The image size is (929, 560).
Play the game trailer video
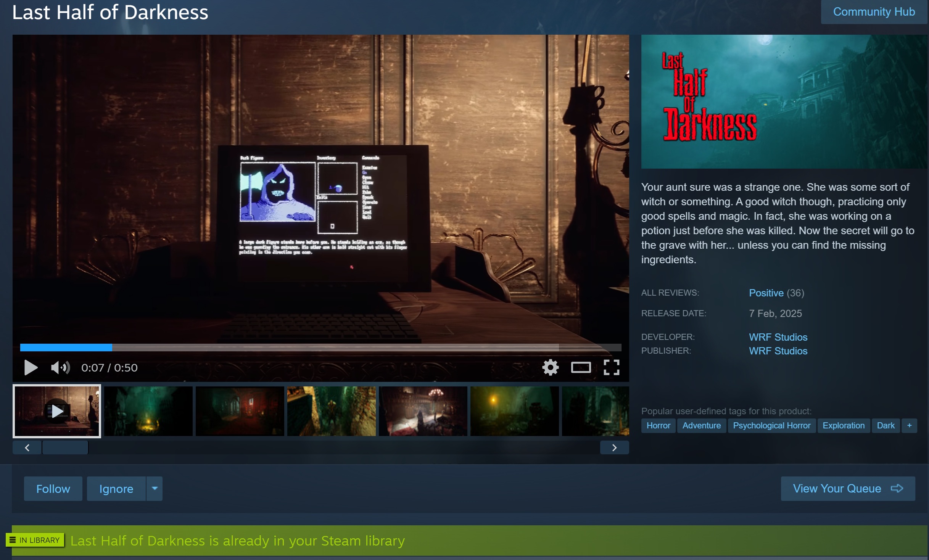pos(31,367)
